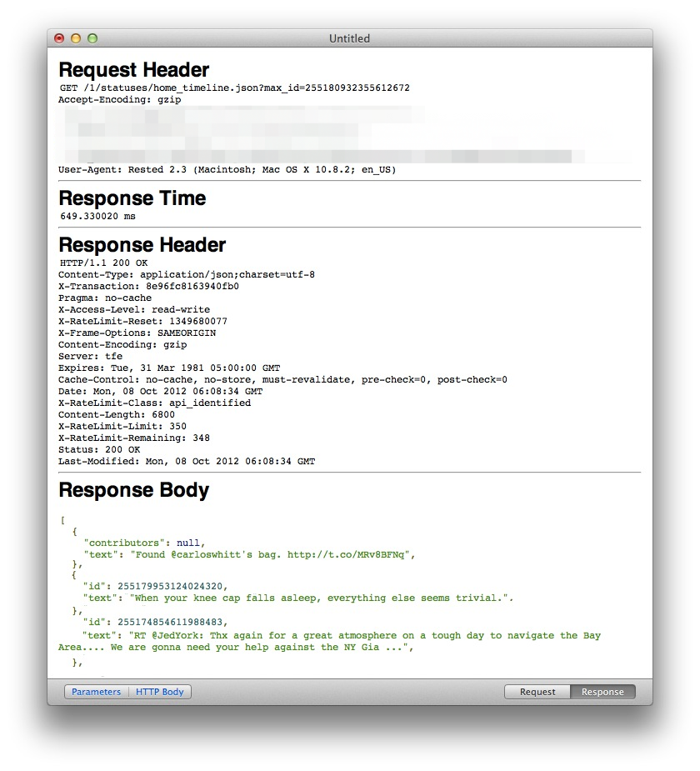The image size is (700, 771).
Task: Open the HTTP Body section
Action: tap(160, 692)
